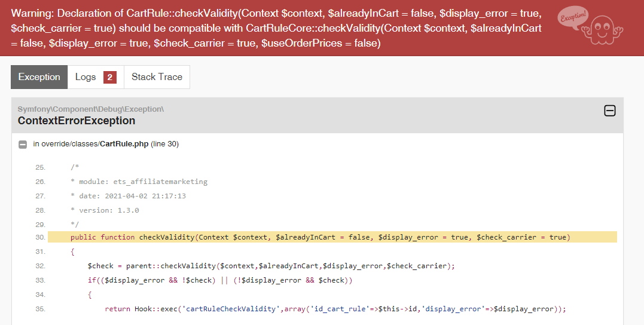Click the date: 2021-04-02 21:17:13 comment
This screenshot has width=644, height=325.
[128, 196]
